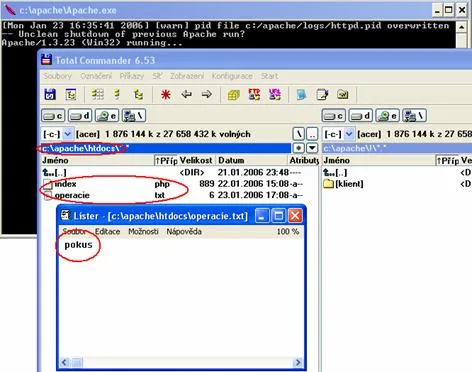Click Lister horizontal scrollbar left arrow
The width and height of the screenshot is (472, 372).
[x=65, y=362]
